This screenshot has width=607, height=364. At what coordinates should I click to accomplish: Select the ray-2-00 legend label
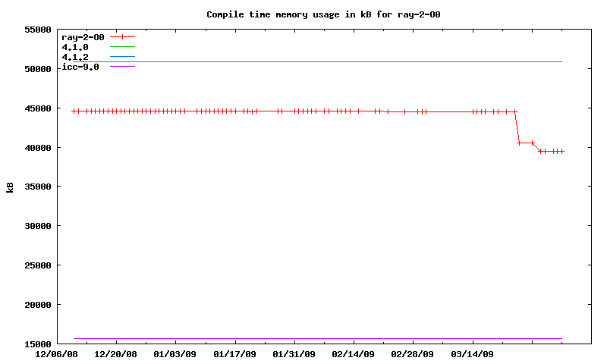point(83,37)
